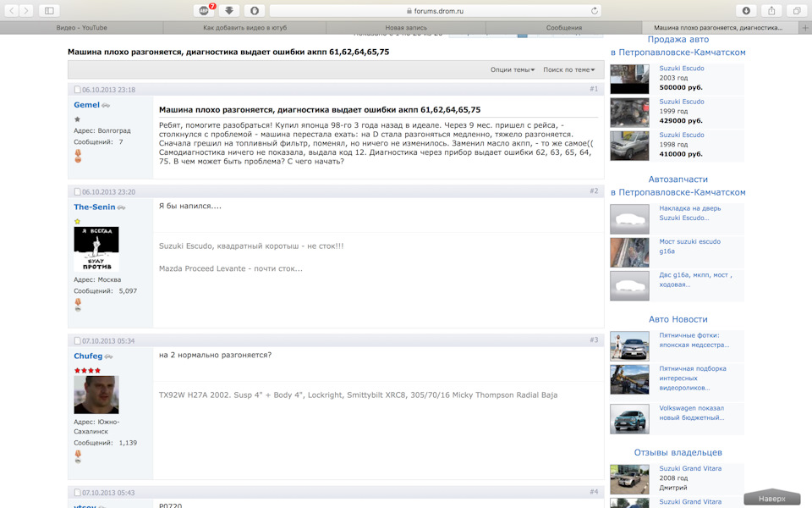812x508 pixels.
Task: Click the Наверх back-to-top button
Action: click(772, 498)
